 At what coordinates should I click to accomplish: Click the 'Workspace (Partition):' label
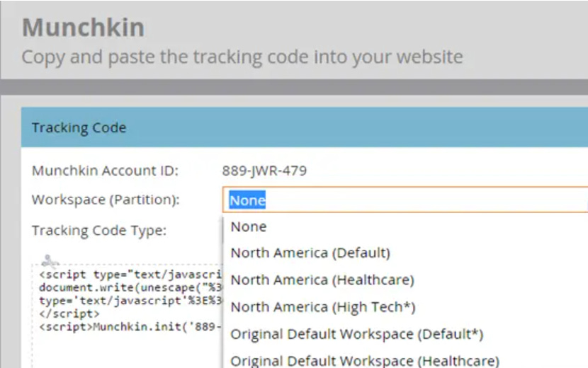pos(106,200)
